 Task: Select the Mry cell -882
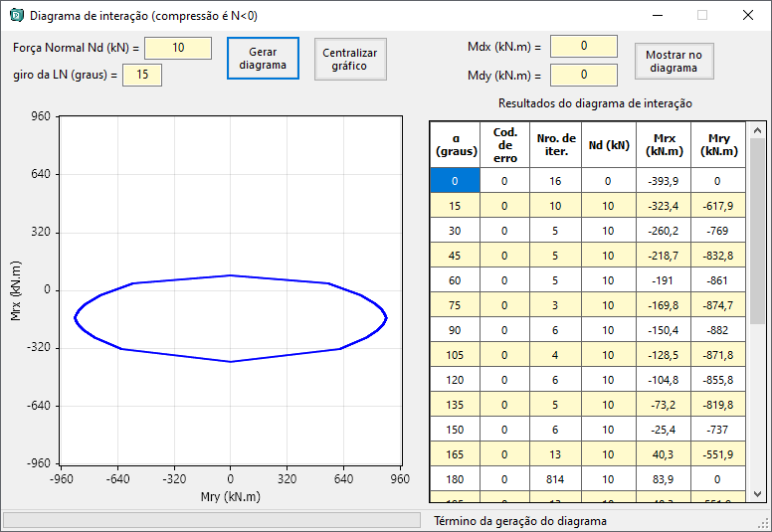718,330
